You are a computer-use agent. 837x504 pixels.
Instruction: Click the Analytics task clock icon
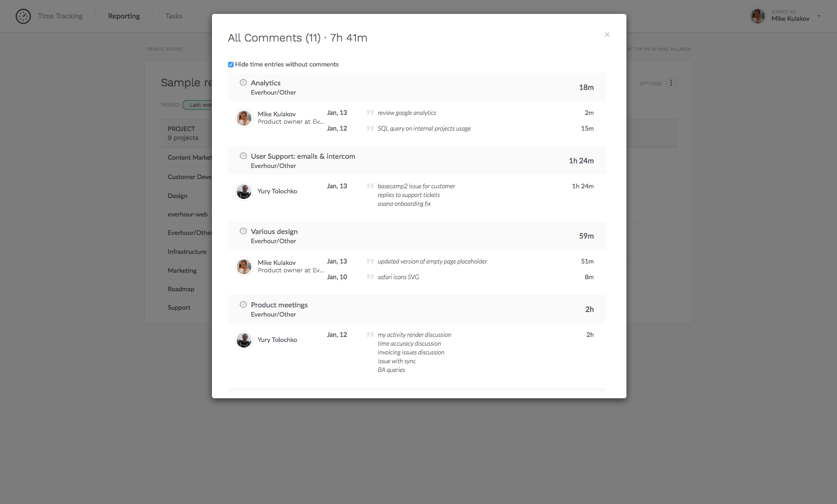[x=243, y=83]
